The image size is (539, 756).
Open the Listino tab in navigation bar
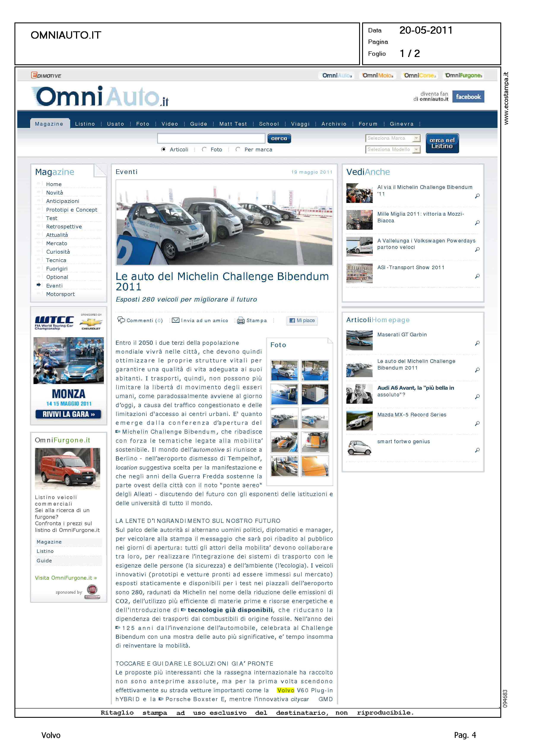[x=85, y=124]
